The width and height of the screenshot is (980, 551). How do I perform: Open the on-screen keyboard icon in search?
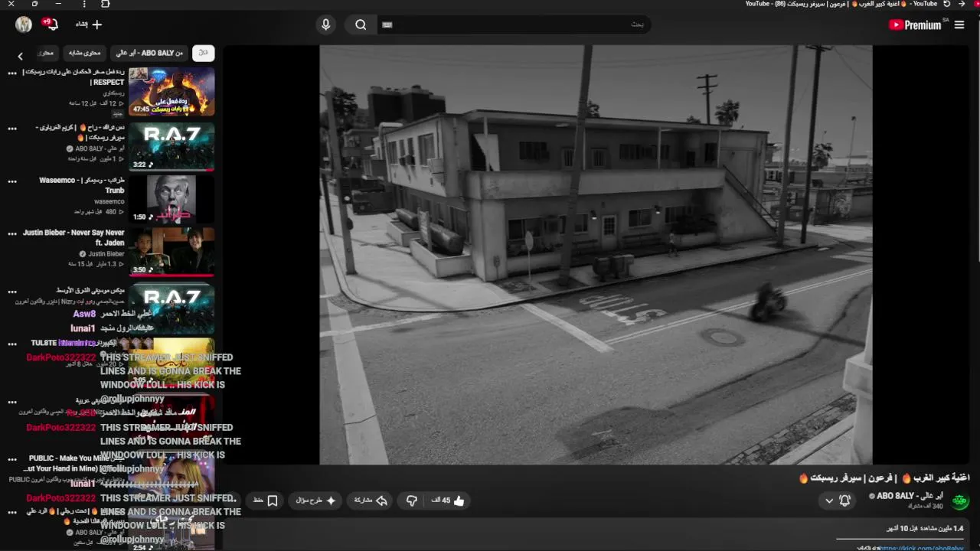387,24
